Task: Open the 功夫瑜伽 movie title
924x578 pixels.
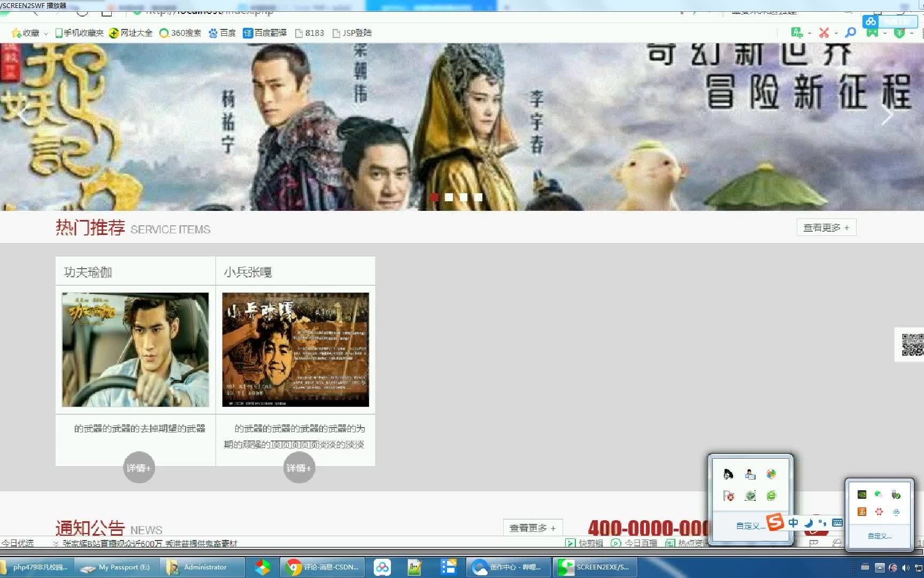Action: coord(88,272)
